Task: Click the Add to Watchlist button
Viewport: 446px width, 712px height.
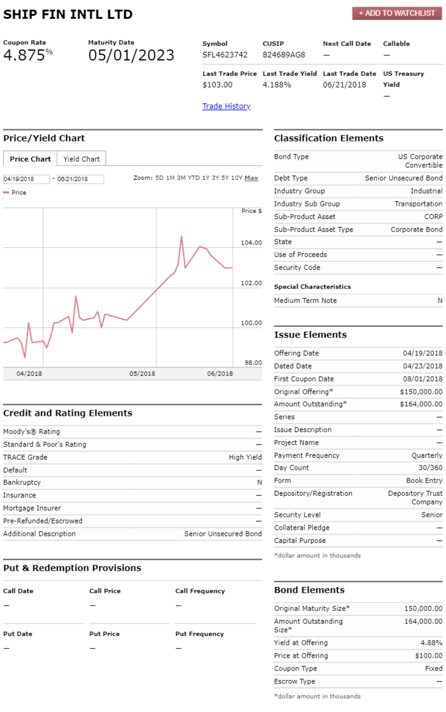Action: [x=397, y=13]
